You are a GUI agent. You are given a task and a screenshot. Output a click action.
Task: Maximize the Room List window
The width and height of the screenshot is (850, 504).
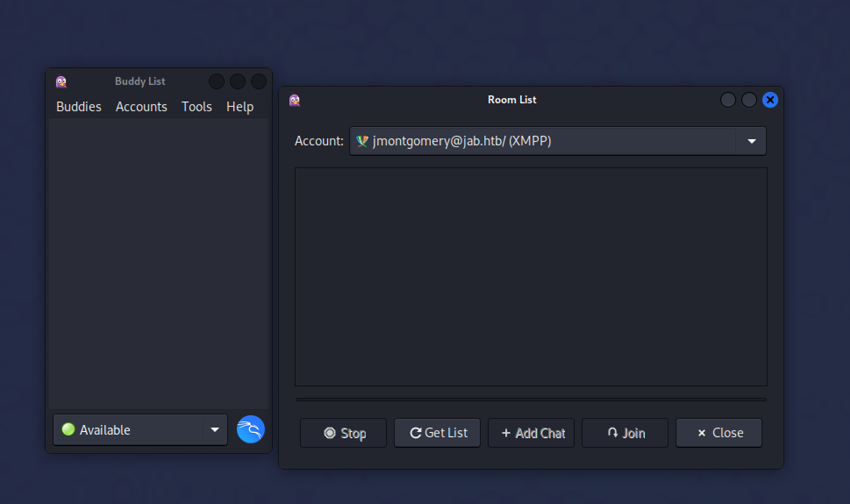pyautogui.click(x=749, y=100)
